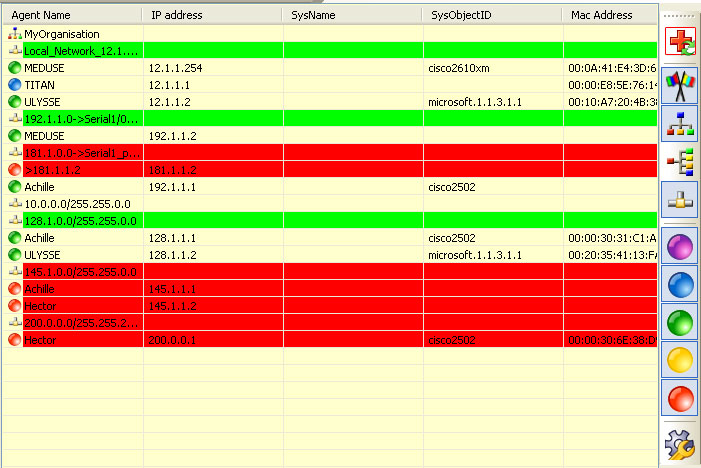Select the 128.1.0.0/255.255.0.0 network row

[330, 220]
